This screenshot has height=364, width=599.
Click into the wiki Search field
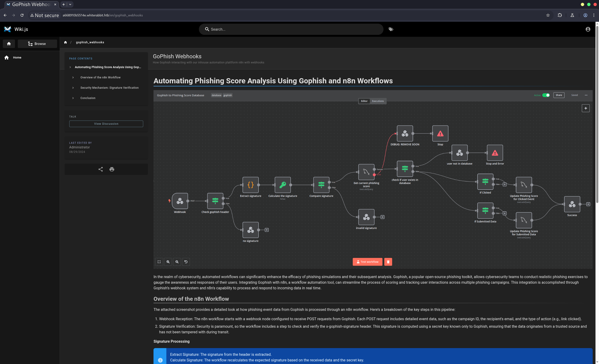tap(292, 29)
